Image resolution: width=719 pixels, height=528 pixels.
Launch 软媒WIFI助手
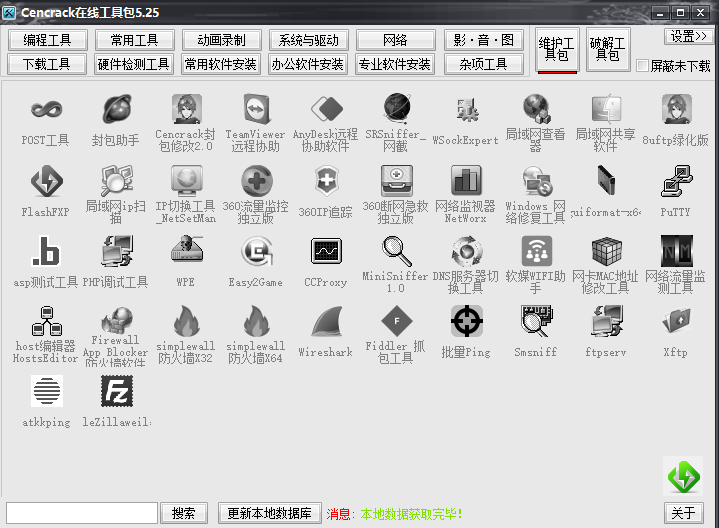536,251
